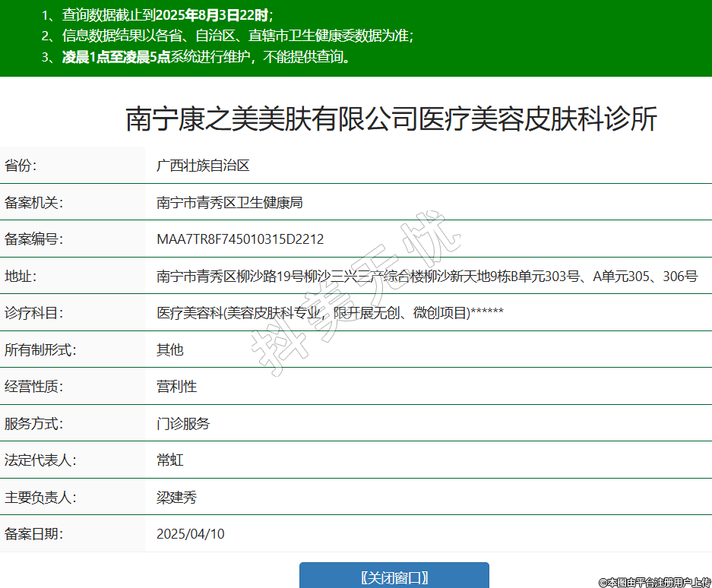Select legal representative name 常虹
This screenshot has height=588, width=712.
tap(170, 460)
